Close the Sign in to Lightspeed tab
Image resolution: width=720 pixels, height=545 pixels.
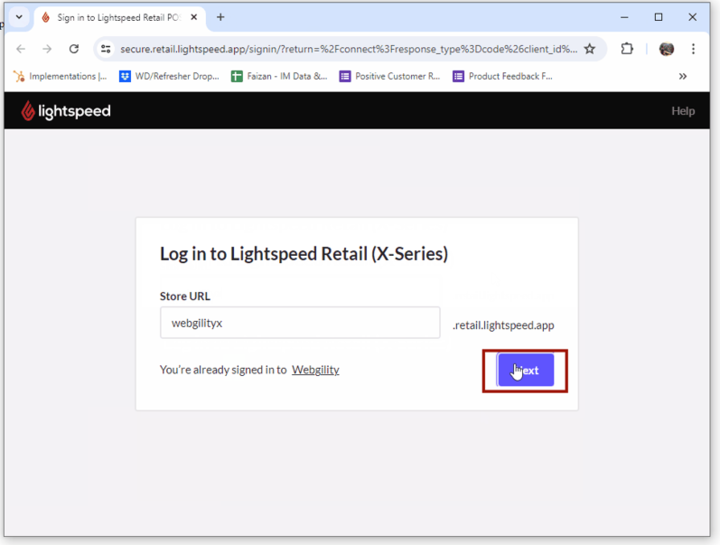(x=194, y=17)
